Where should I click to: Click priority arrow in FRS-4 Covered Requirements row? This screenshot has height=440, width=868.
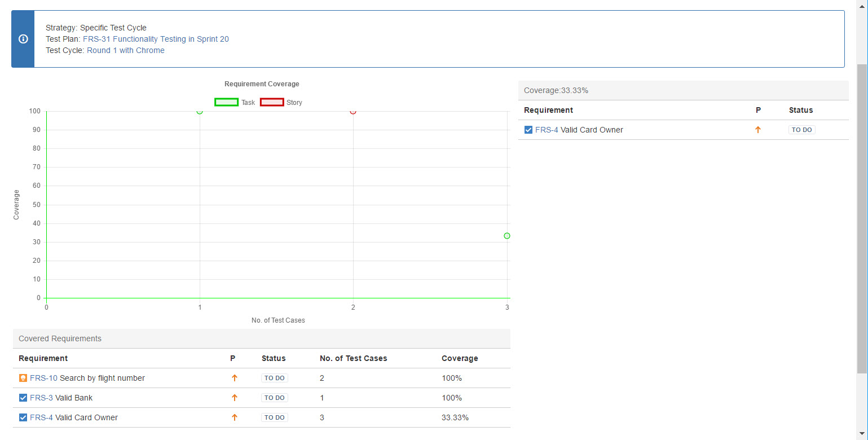click(x=235, y=417)
